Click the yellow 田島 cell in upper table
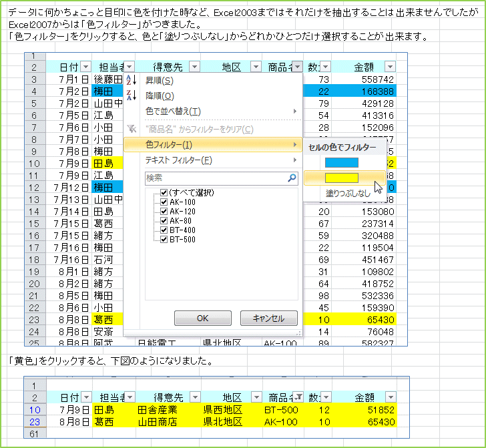Image resolution: width=486 pixels, height=448 pixels. tap(107, 164)
